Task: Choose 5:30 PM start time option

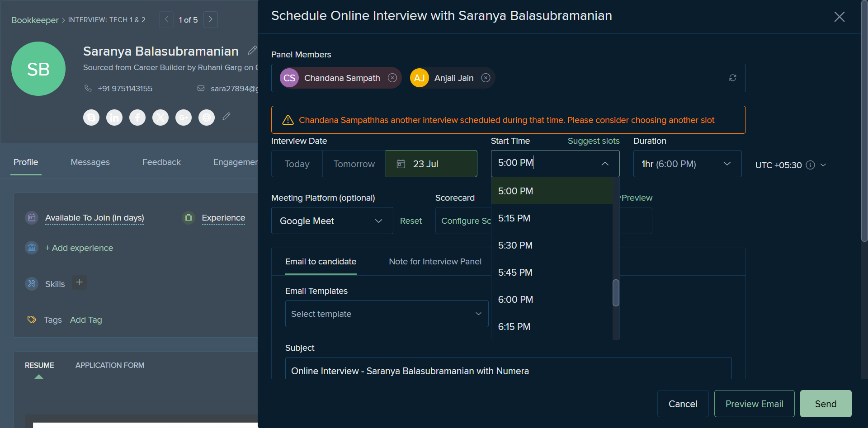Action: (x=552, y=245)
